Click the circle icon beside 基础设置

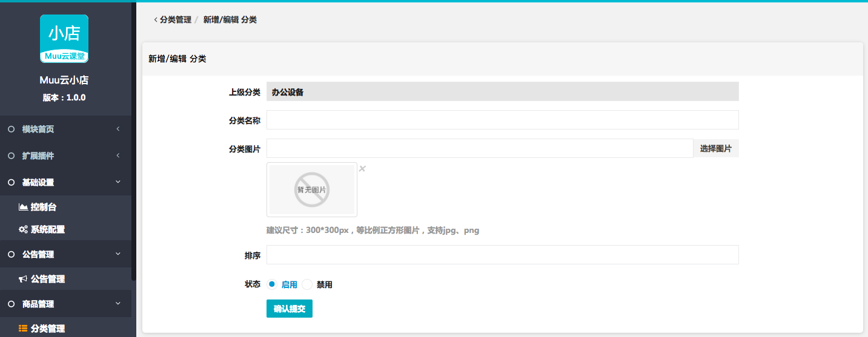tap(11, 183)
